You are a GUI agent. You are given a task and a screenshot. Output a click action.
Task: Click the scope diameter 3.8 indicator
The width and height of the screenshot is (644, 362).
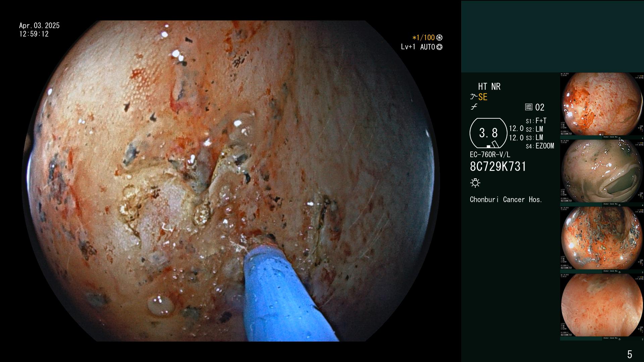pos(488,133)
